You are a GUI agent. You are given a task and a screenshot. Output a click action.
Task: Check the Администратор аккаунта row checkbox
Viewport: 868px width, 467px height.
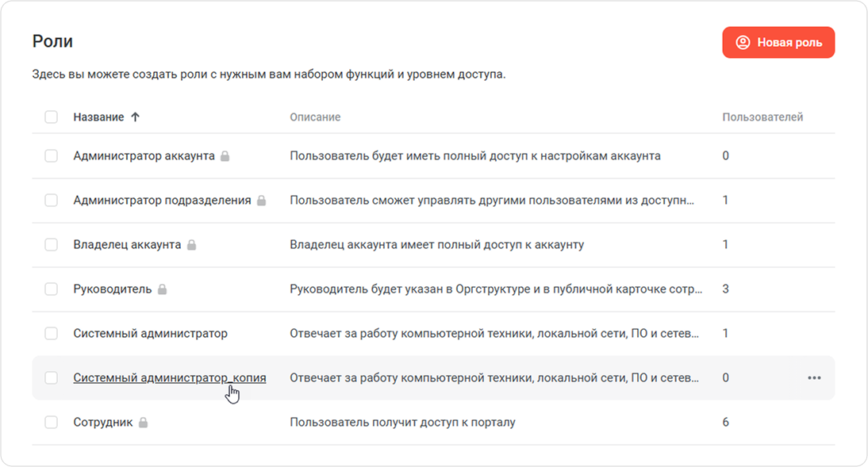[51, 156]
